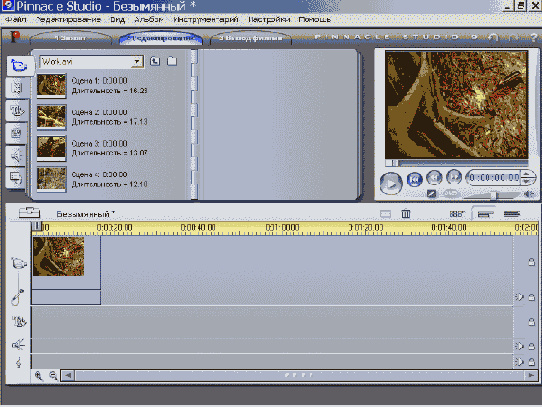
Task: Select the background music track icon
Action: pyautogui.click(x=19, y=362)
